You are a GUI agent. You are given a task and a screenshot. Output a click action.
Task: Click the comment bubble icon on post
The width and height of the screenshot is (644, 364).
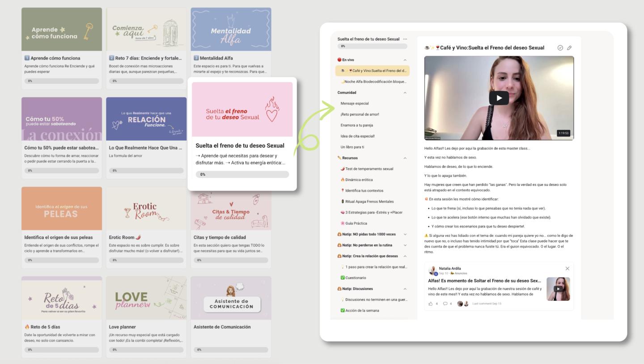(445, 304)
